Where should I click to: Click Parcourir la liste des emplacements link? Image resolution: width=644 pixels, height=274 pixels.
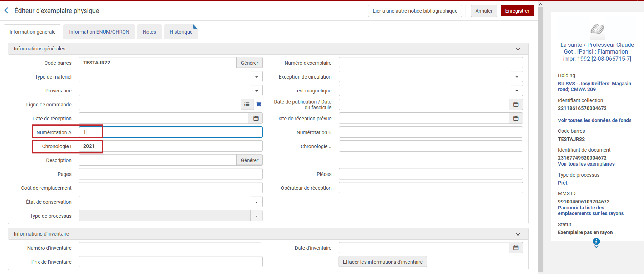click(x=591, y=211)
